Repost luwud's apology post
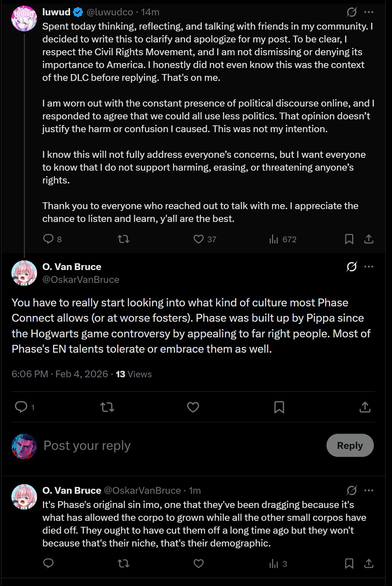 point(124,239)
